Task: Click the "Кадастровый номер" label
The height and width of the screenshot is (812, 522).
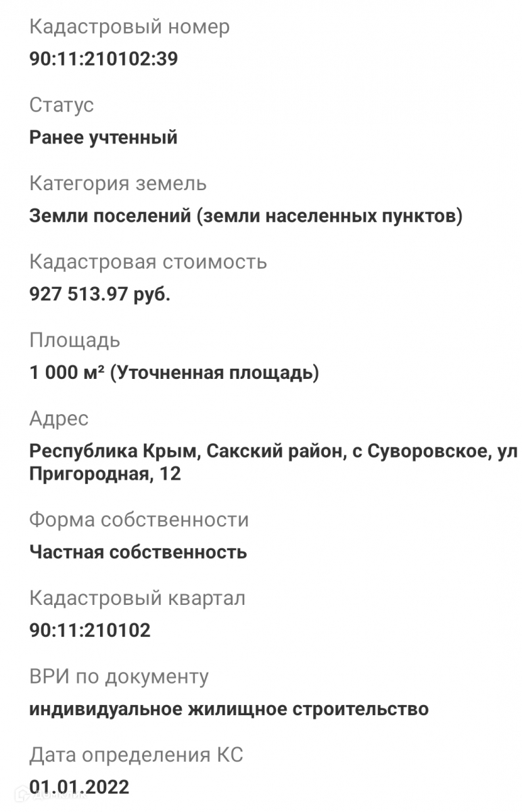Action: (x=129, y=27)
